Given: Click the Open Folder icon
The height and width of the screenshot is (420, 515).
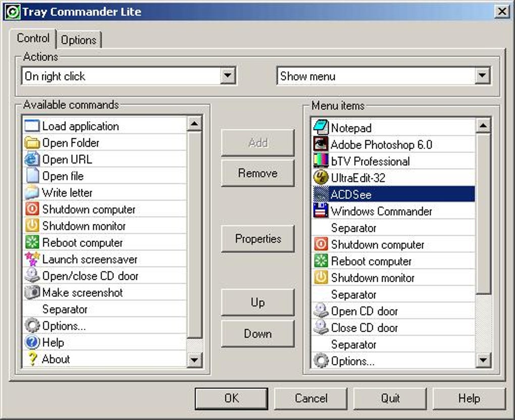Looking at the screenshot, I should click(32, 143).
